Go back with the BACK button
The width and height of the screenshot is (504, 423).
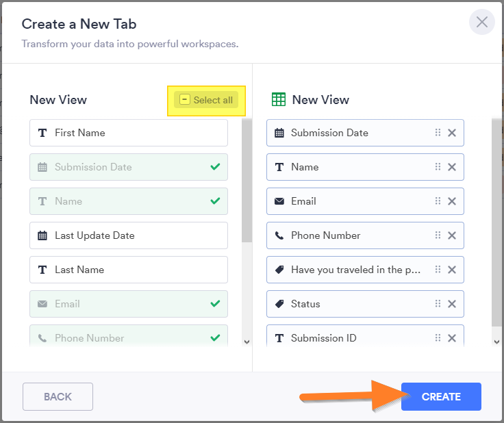(x=58, y=396)
